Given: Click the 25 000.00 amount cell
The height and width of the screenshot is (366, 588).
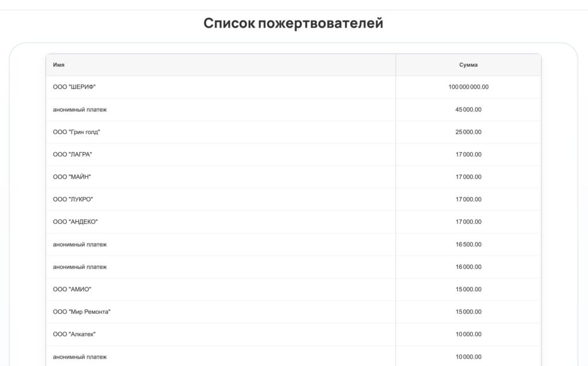Looking at the screenshot, I should point(469,132).
